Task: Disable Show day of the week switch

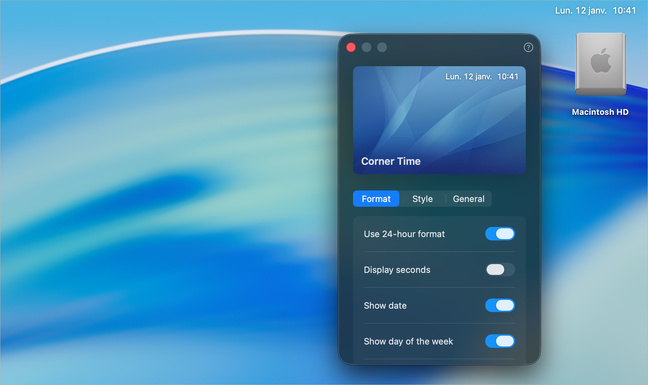Action: [500, 341]
